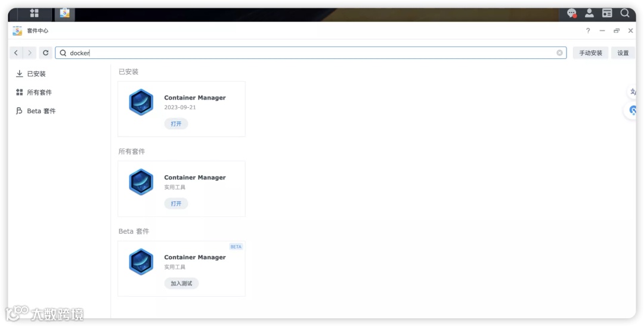
Task: Refresh the package list
Action: [x=45, y=52]
